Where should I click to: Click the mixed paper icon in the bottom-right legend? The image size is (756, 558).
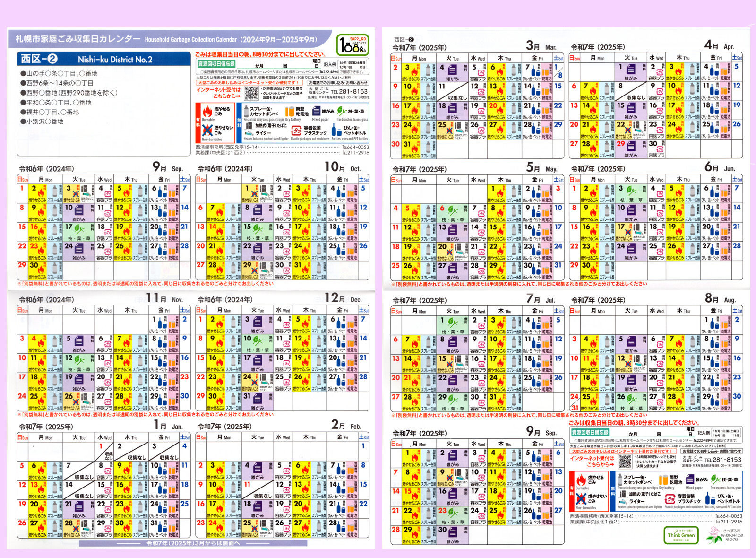[690, 479]
